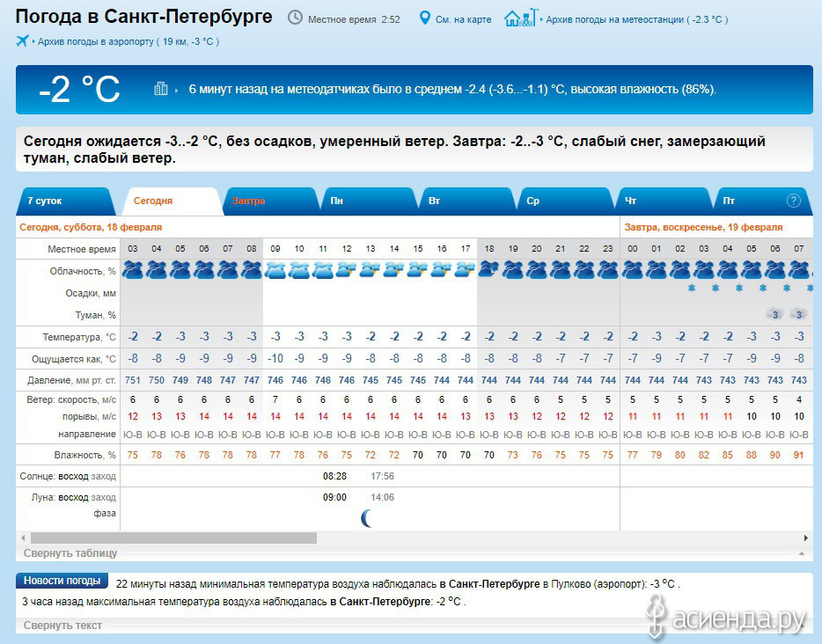
Task: Click moonset time '14:06'
Action: [382, 497]
